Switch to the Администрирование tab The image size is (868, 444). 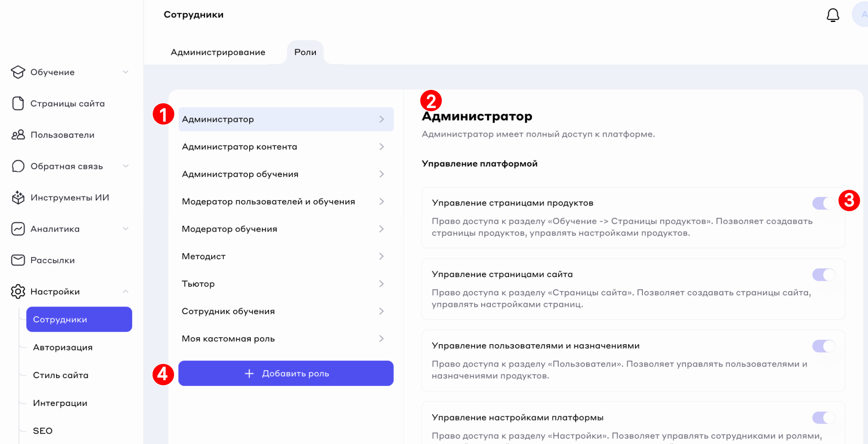click(218, 52)
